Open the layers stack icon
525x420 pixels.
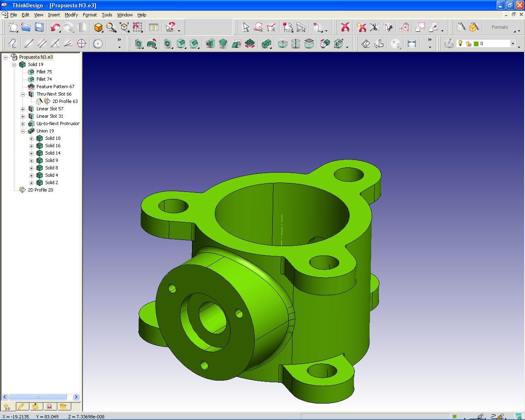449,43
